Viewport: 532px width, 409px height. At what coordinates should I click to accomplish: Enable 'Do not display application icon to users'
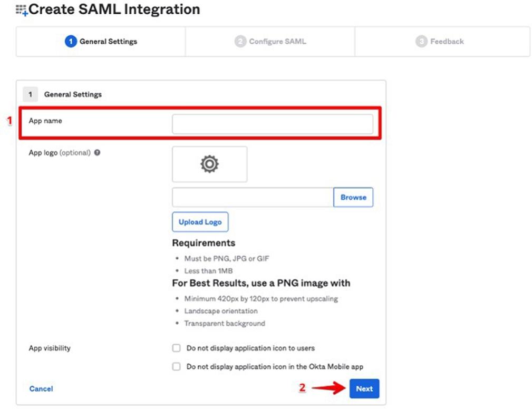point(177,348)
